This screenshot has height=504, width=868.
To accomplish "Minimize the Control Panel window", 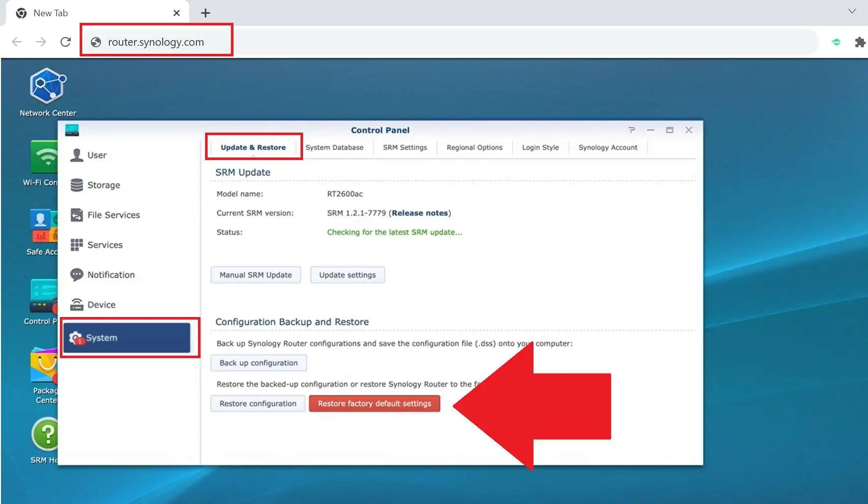I will pyautogui.click(x=650, y=130).
